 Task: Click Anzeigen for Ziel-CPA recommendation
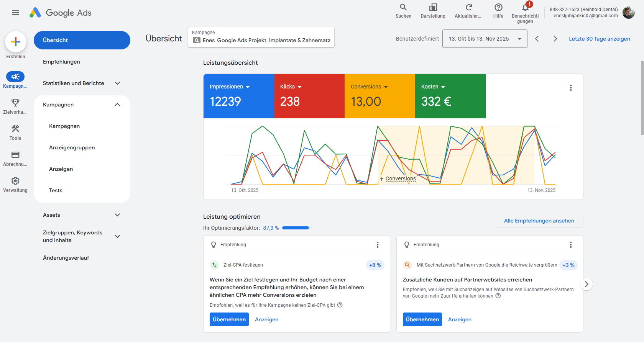pyautogui.click(x=267, y=319)
